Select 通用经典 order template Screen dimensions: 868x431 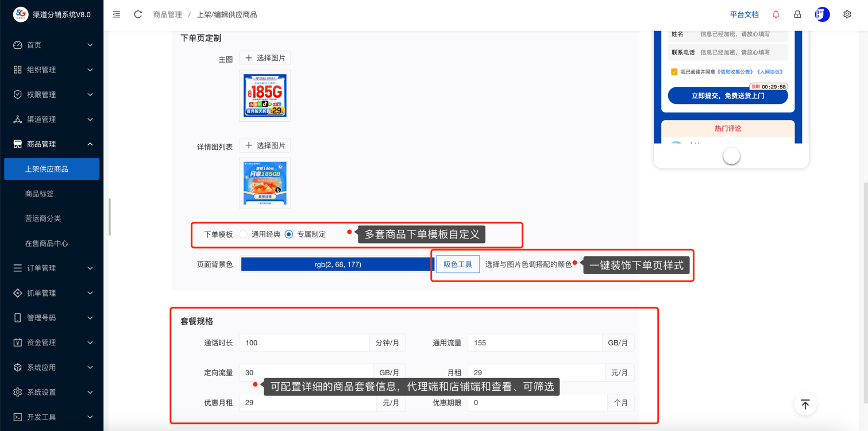coord(244,234)
